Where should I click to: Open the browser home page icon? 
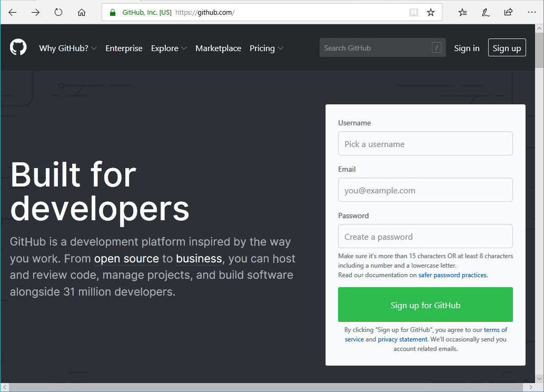(x=81, y=13)
